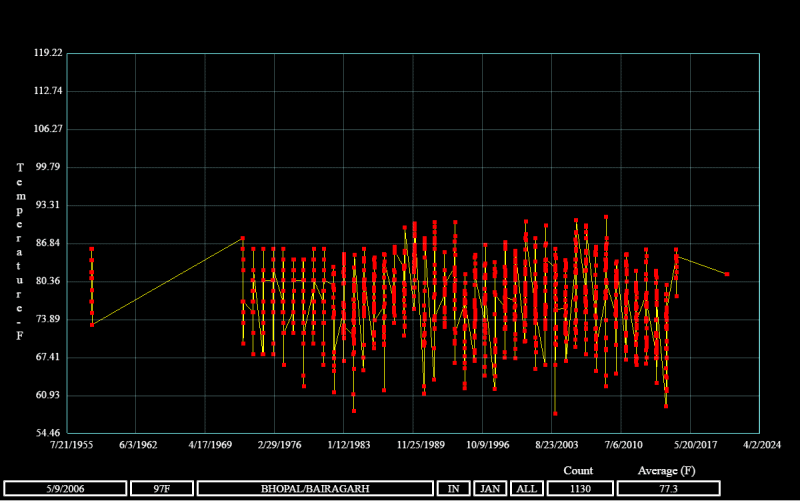Select the 97F temperature field
Viewport: 800px width, 503px height.
162,489
